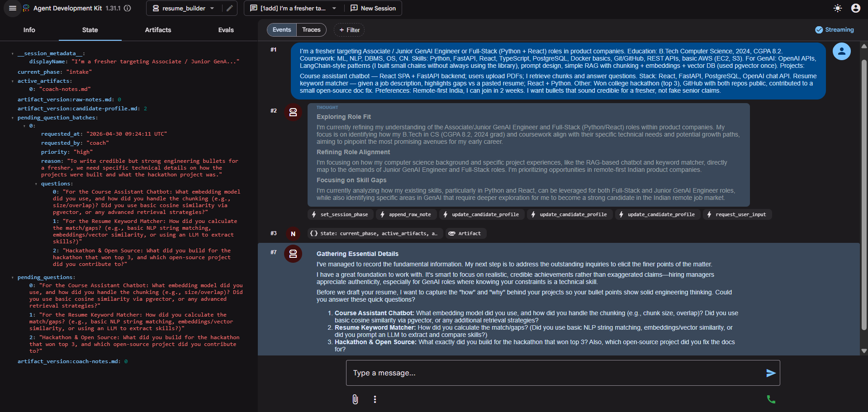Screen dimensions: 868x412
Task: Select the requested_by: "coach" row
Action: pyautogui.click(x=75, y=143)
